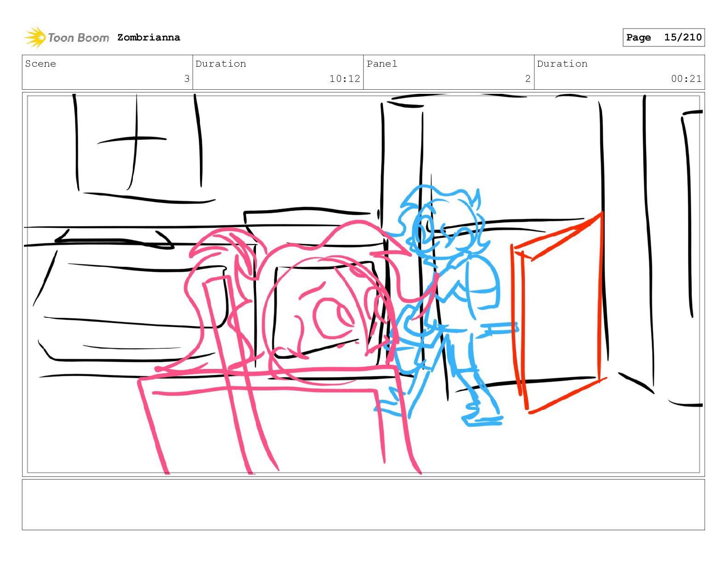Click the 'Page 15/210' page indicator
Image resolution: width=728 pixels, height=563 pixels.
(664, 37)
